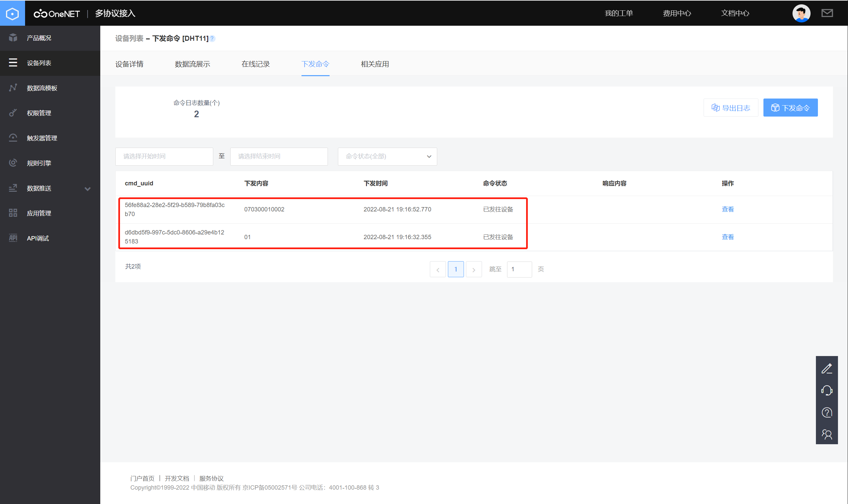Open the pencil feedback icon on right panel
Viewport: 848px width, 504px height.
pyautogui.click(x=827, y=368)
